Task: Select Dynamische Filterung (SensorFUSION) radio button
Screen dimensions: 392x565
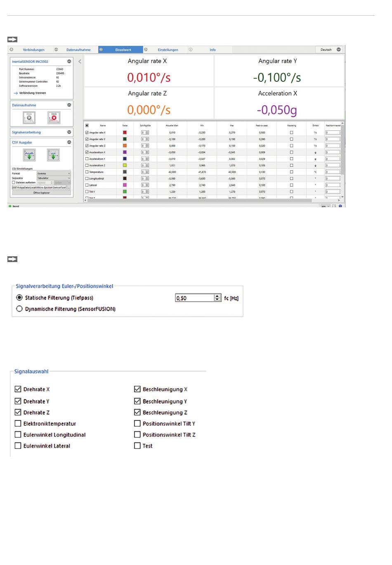Action: (19, 309)
